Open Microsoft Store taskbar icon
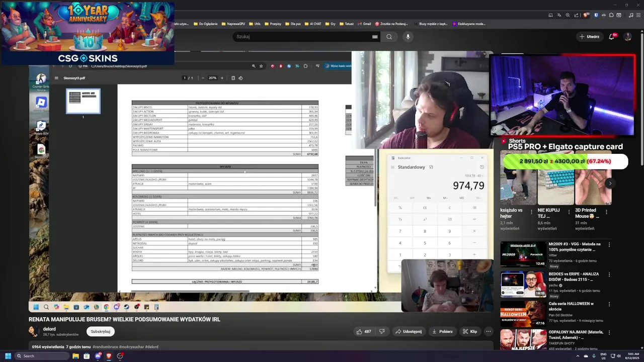Screen dimensions: 644x362 pos(87,356)
